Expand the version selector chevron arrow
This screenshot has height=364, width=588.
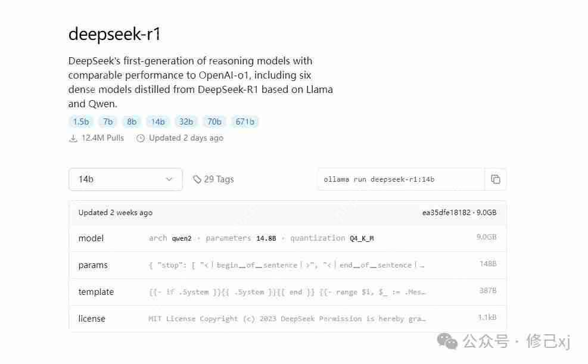tap(169, 179)
